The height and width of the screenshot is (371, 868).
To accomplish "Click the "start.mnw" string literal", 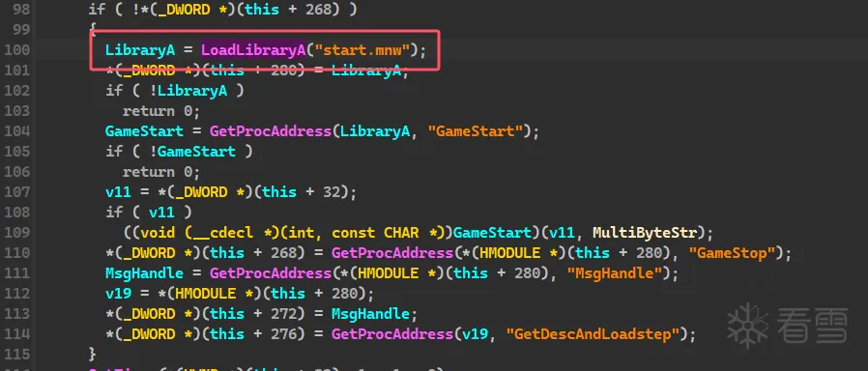I will pos(362,50).
